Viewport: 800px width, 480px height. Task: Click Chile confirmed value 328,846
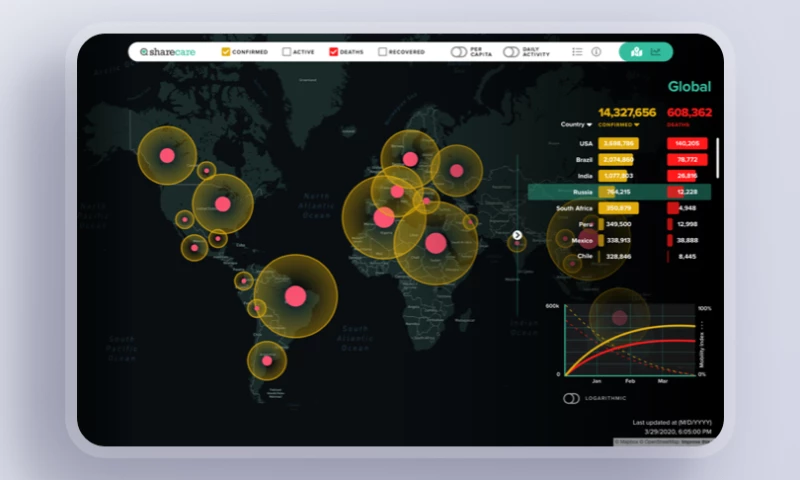[618, 257]
